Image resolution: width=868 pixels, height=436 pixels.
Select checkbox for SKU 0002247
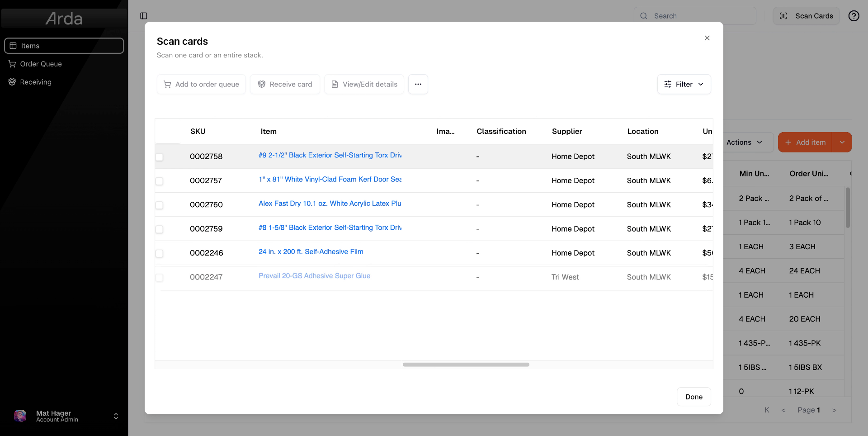coord(159,278)
